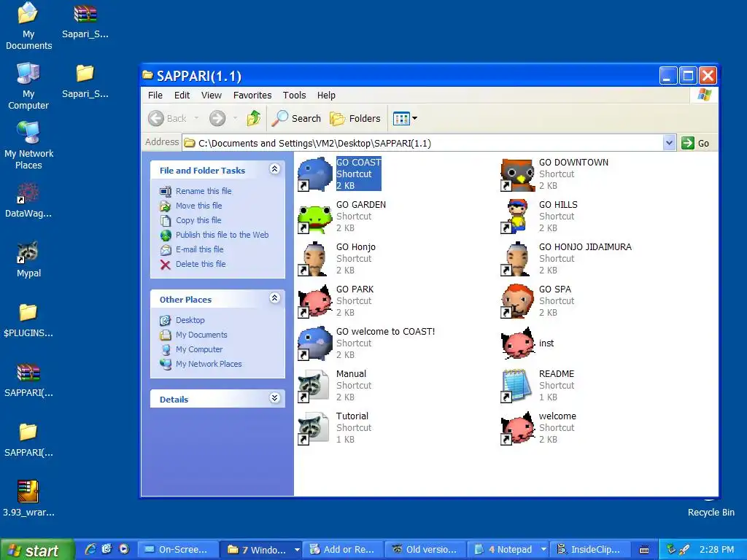This screenshot has width=747, height=560.
Task: Collapse the Other Places panel
Action: point(274,298)
